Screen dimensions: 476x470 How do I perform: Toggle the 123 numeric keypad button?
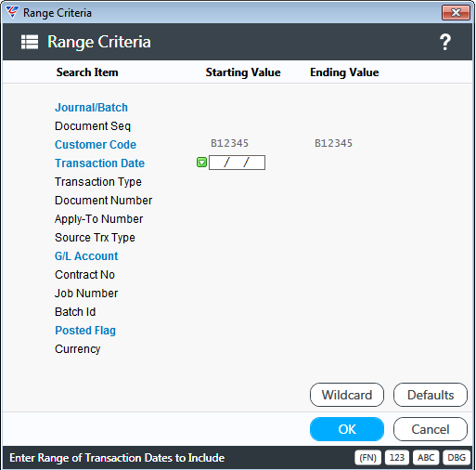click(397, 458)
